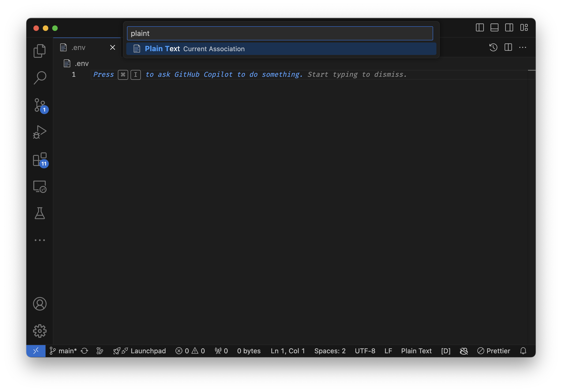Open the Explorer sidebar icon
The image size is (562, 392).
(40, 50)
